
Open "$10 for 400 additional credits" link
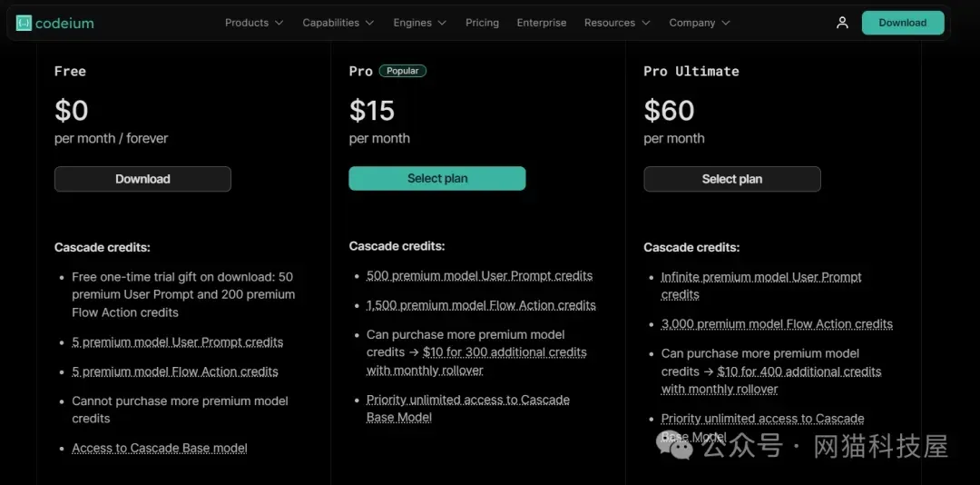pyautogui.click(x=799, y=371)
